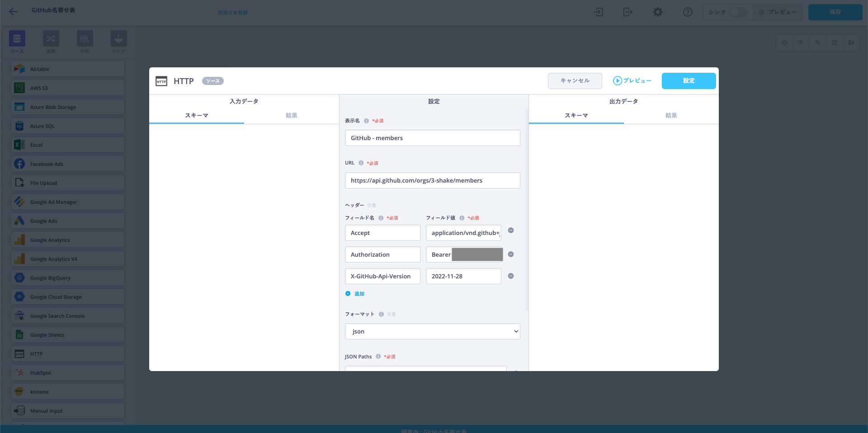
Task: Switch to 結果 tab in 入力データ panel
Action: click(291, 116)
